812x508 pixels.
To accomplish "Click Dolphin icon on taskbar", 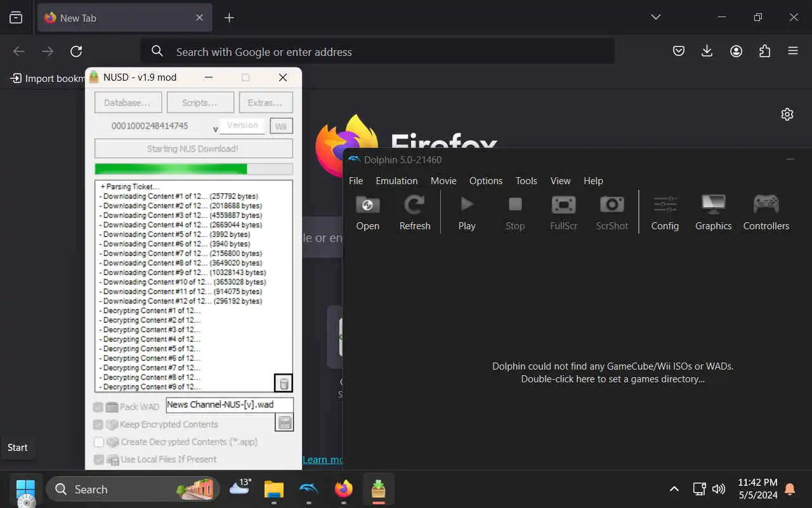I will pos(309,489).
